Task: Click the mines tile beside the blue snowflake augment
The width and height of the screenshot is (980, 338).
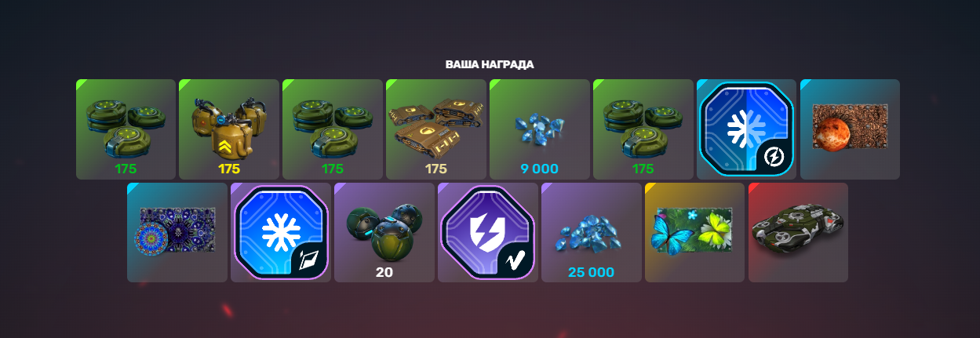Action: tap(643, 129)
